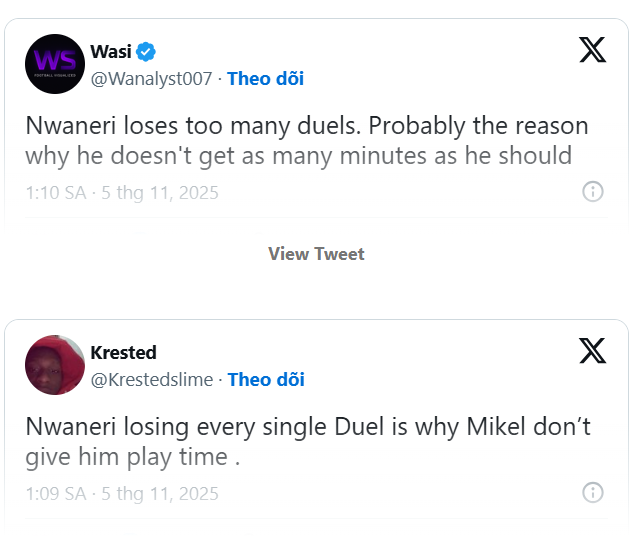Open the info icon on Krested's tweet
This screenshot has width=630, height=544.
tap(593, 493)
